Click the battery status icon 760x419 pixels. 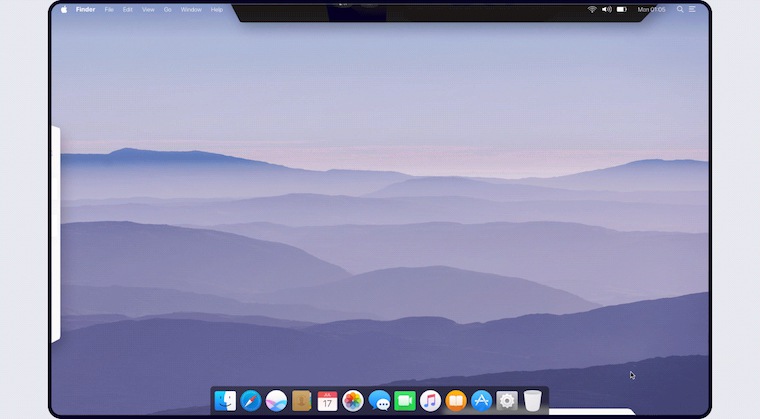622,9
